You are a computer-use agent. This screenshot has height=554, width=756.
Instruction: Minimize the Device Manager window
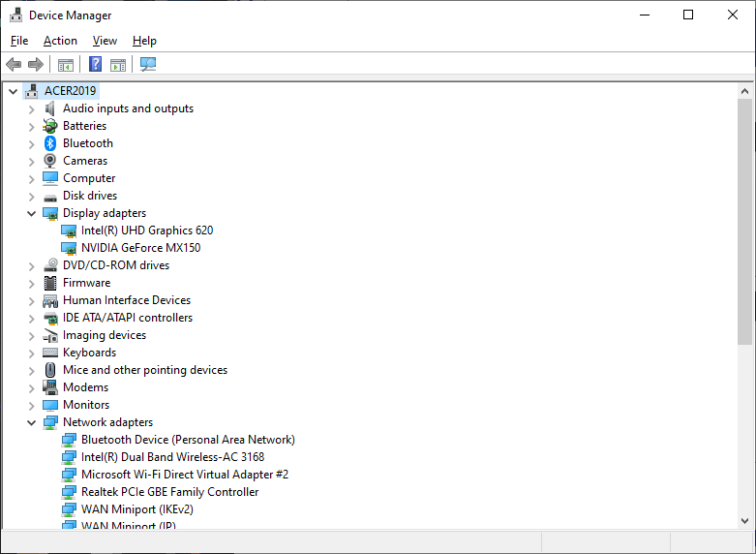[x=645, y=15]
